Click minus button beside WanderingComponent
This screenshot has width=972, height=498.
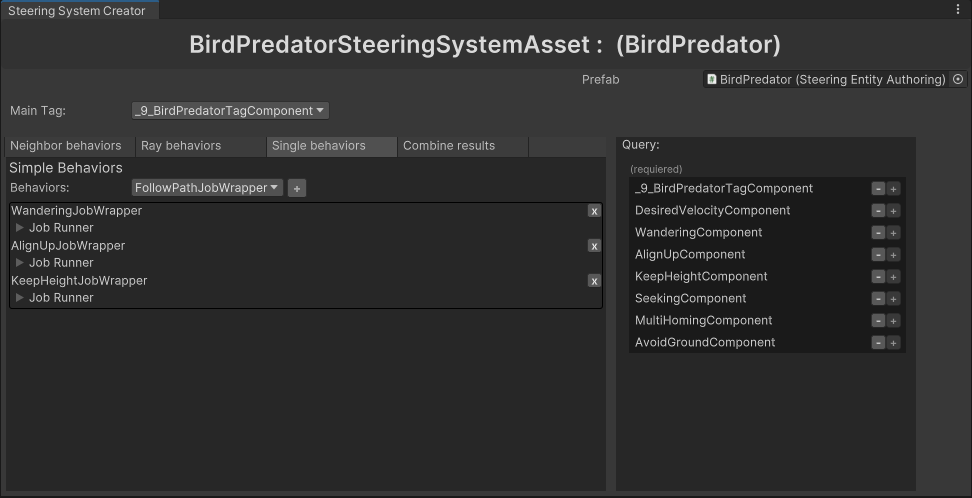(x=878, y=233)
